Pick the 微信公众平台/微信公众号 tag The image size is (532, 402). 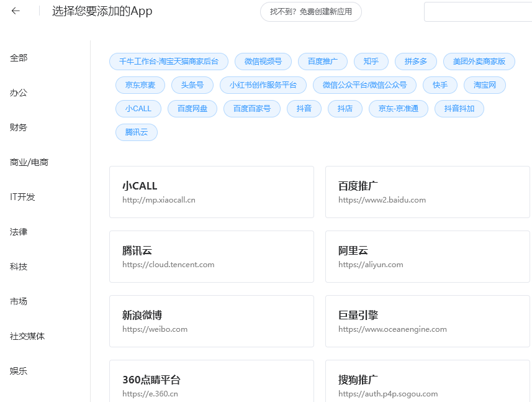point(364,85)
